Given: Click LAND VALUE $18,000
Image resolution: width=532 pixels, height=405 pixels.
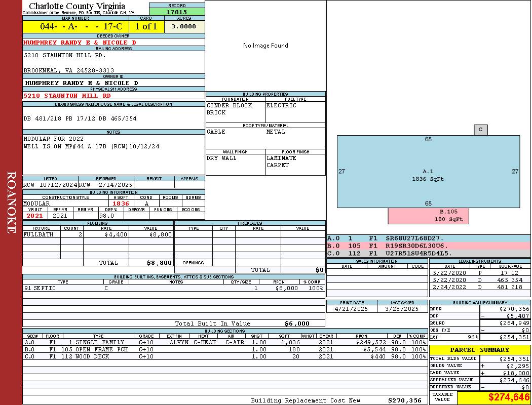Looking at the screenshot, I should coord(516,373).
